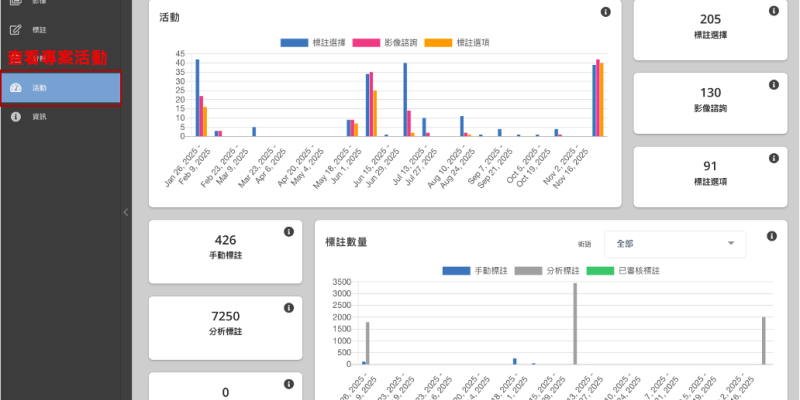Click the dropdown arrow beside 全部

pyautogui.click(x=731, y=243)
